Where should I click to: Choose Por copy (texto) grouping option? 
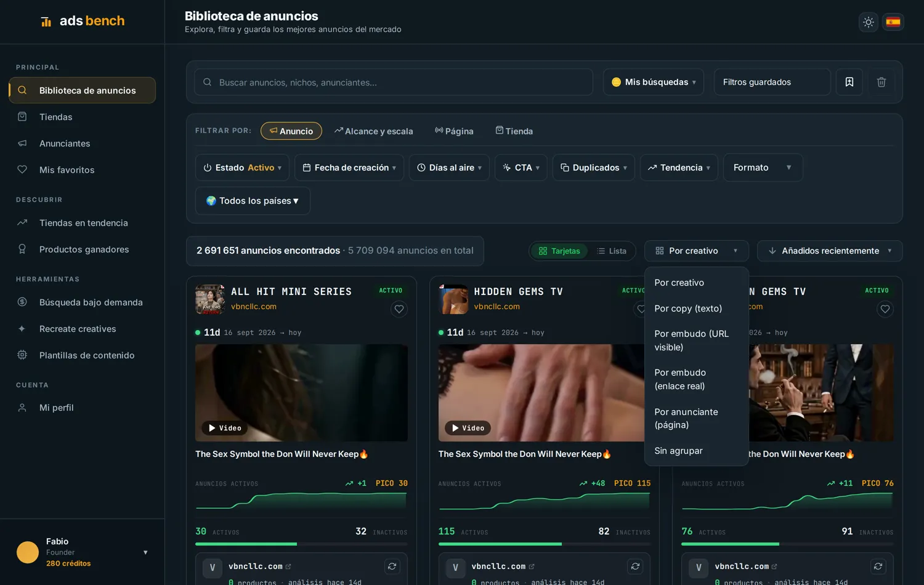click(697, 309)
